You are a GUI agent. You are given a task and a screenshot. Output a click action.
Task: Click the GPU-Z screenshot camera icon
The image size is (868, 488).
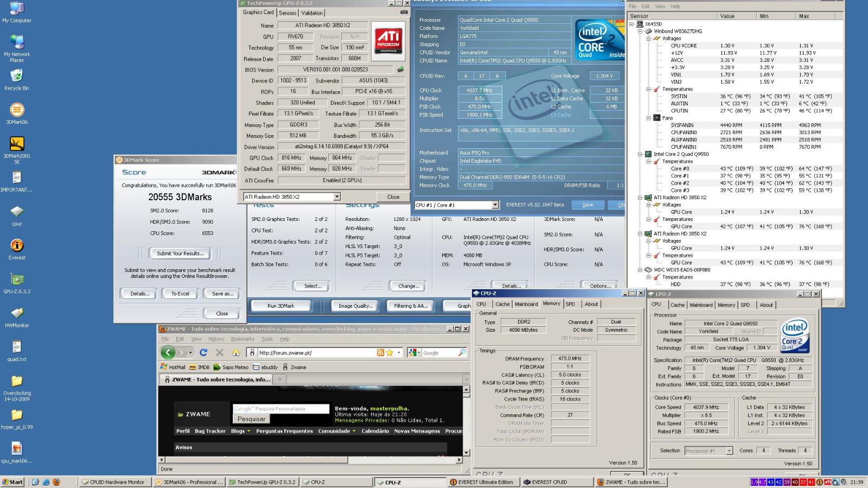(x=404, y=12)
